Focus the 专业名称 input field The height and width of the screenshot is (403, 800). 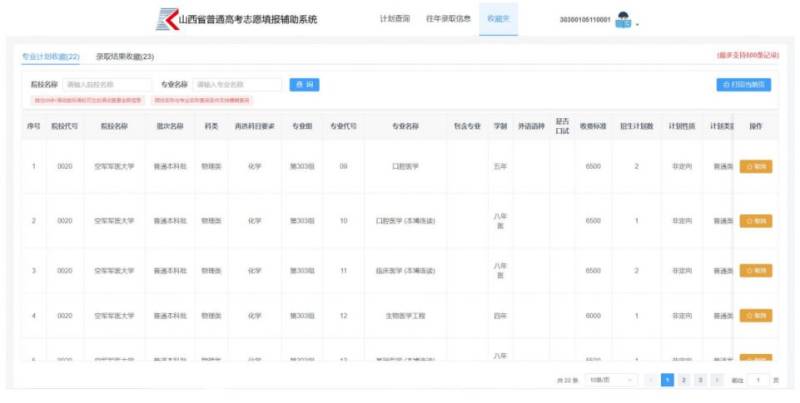[237, 85]
